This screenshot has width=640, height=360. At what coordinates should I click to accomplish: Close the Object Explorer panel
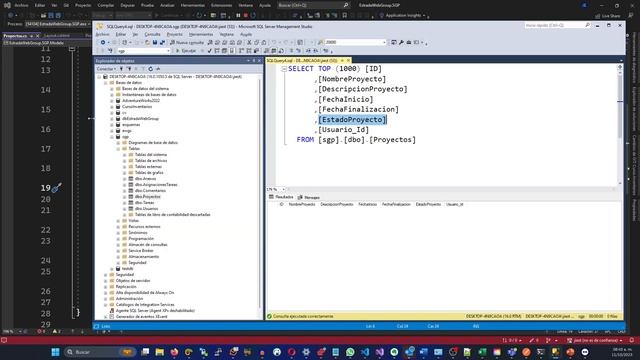259,61
